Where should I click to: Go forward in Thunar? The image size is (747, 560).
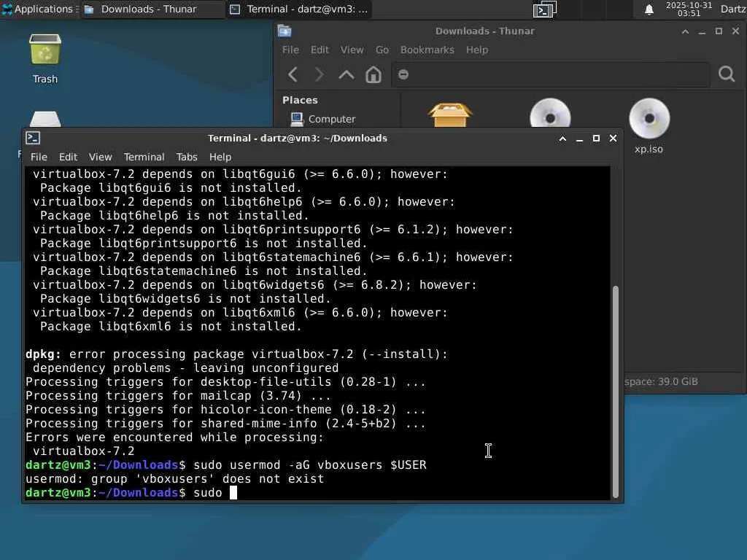tap(320, 74)
